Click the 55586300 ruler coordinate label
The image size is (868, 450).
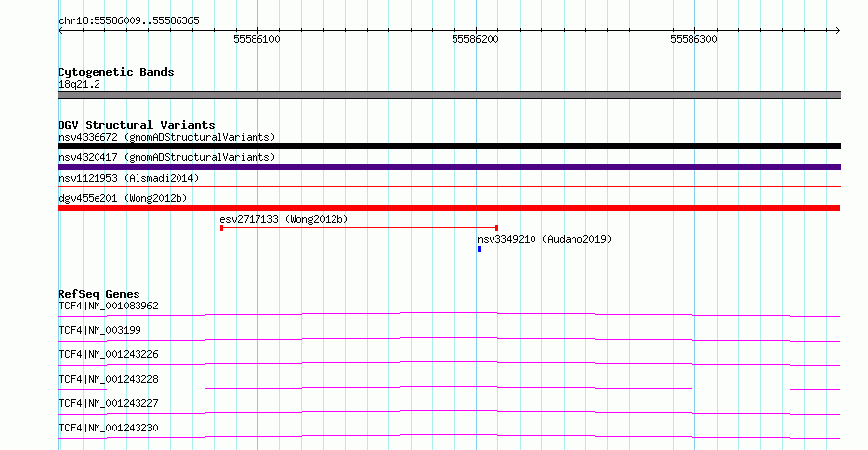[x=693, y=39]
